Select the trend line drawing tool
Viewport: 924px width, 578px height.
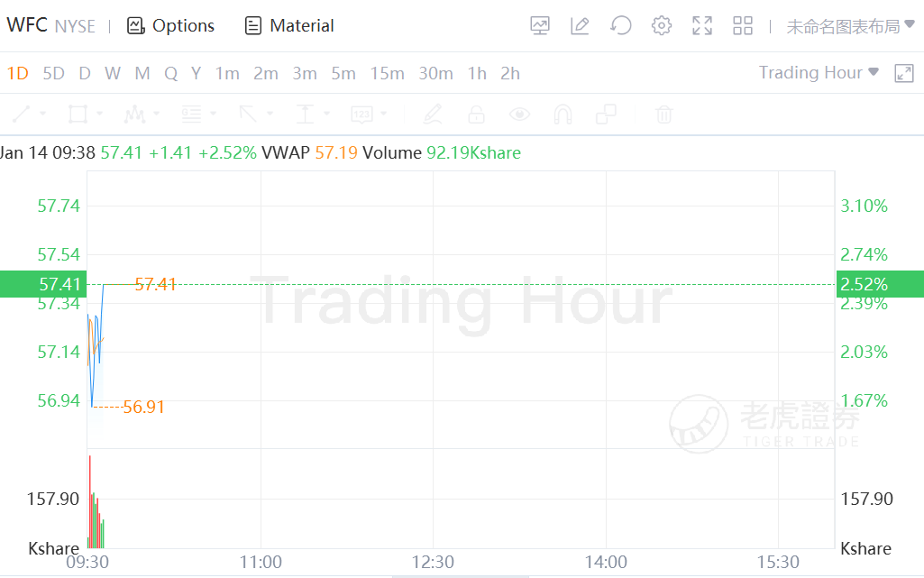pyautogui.click(x=23, y=115)
